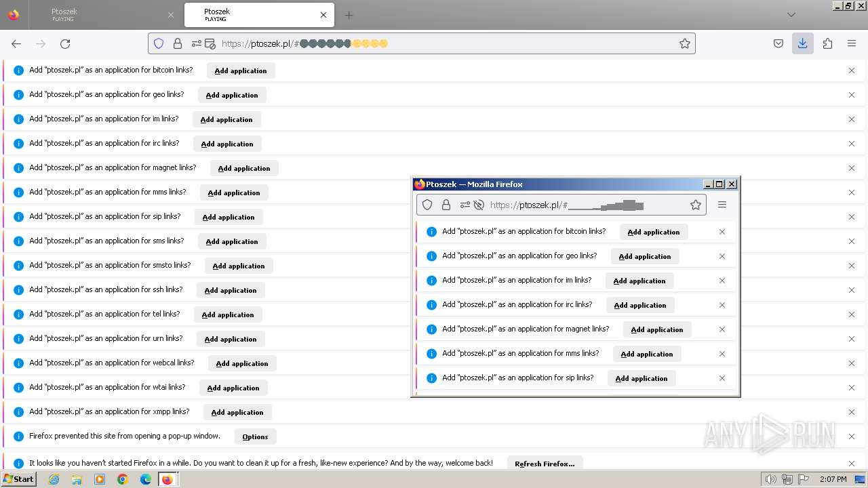Expand the list-all-tabs dropdown arrow
The width and height of the screenshot is (868, 488).
[791, 15]
